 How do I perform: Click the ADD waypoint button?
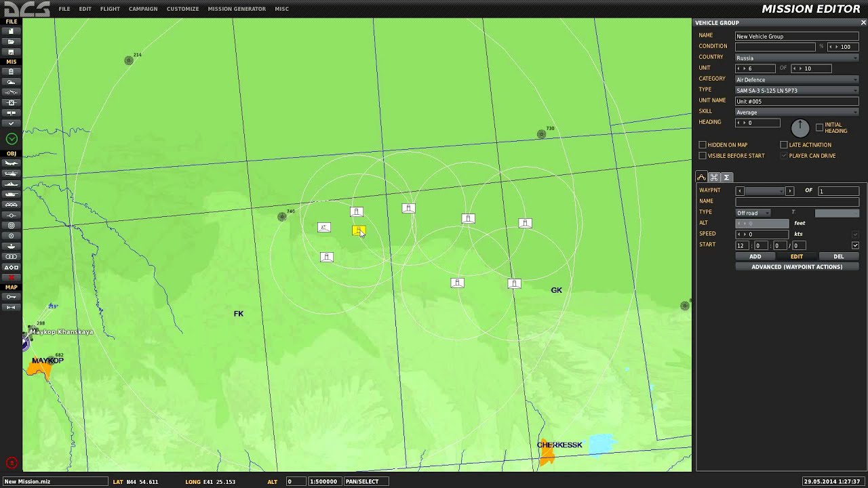[x=755, y=257]
